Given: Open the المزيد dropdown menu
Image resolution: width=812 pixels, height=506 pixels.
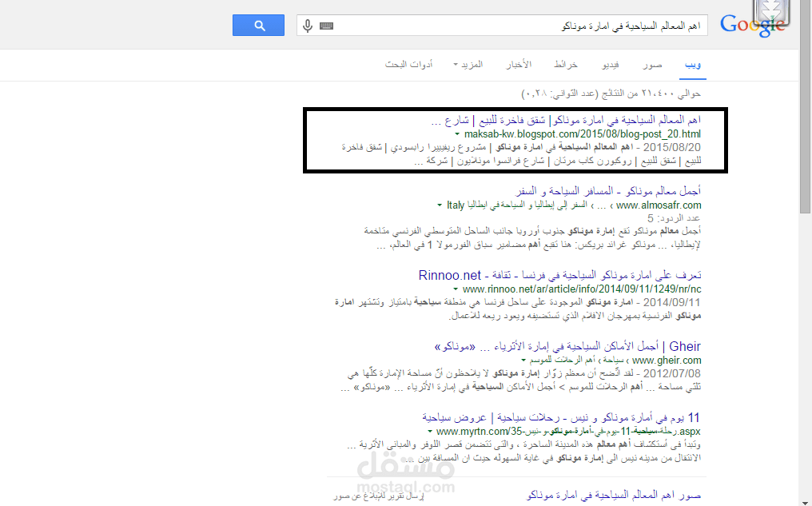Looking at the screenshot, I should pos(468,65).
